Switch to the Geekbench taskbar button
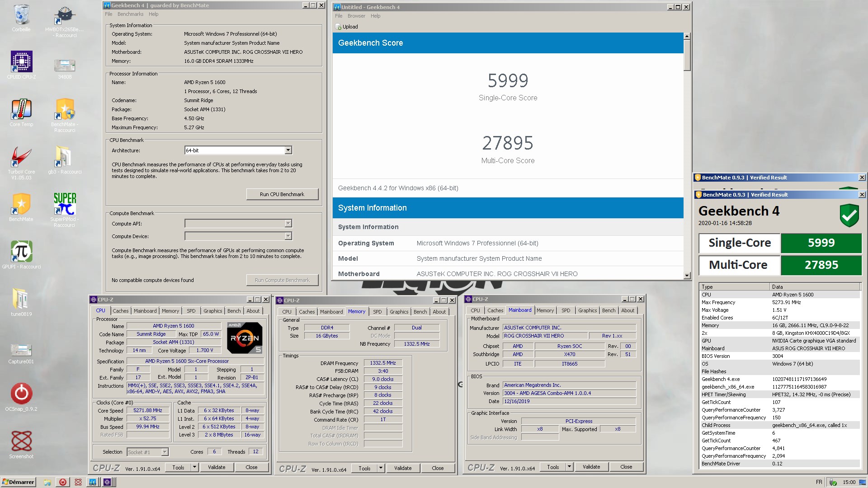The width and height of the screenshot is (868, 488). 93,482
